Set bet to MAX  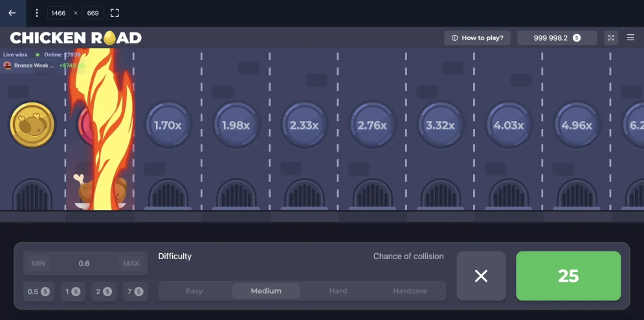pyautogui.click(x=131, y=263)
